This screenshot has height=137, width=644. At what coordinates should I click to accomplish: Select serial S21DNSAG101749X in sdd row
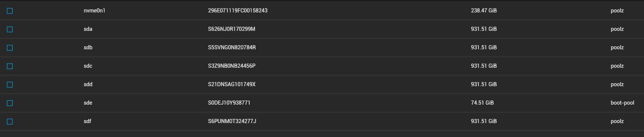tap(232, 84)
